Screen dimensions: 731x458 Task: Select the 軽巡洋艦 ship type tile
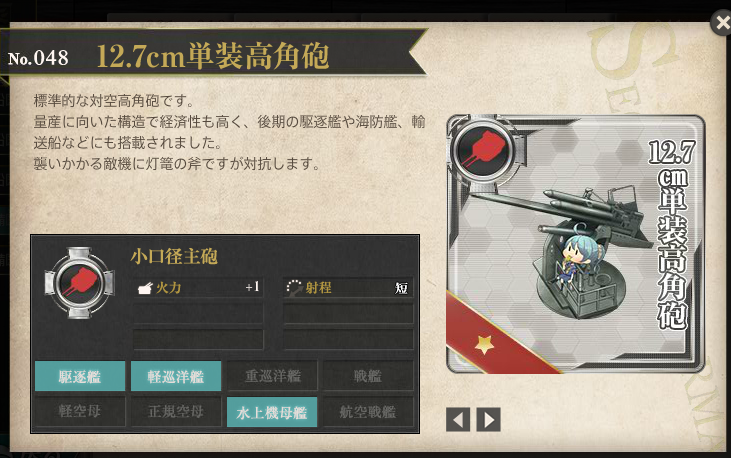point(176,376)
